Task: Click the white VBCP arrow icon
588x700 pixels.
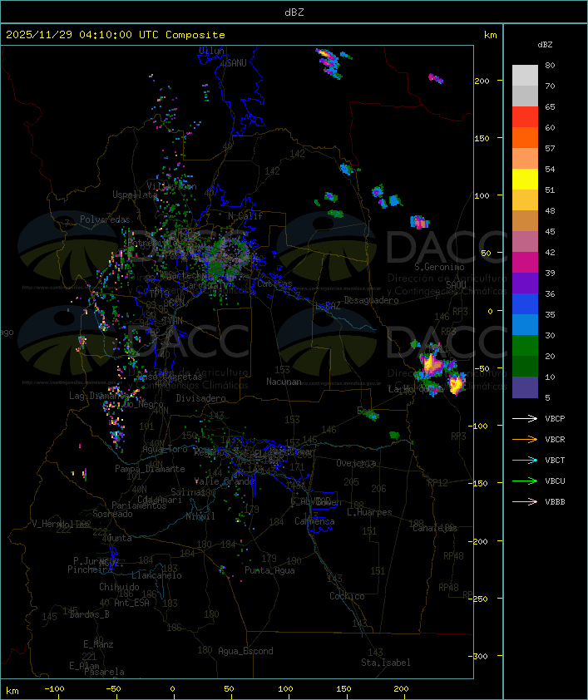Action: click(525, 418)
